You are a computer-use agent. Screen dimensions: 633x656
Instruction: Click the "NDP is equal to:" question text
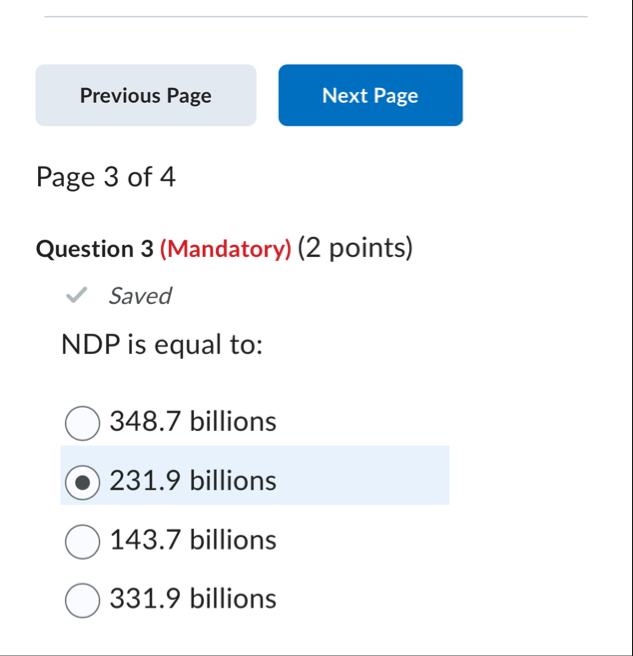coord(162,345)
